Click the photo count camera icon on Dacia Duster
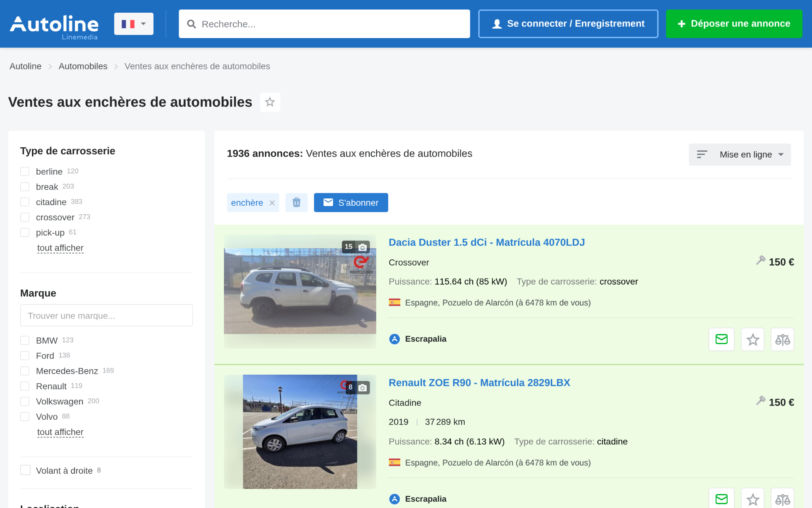The image size is (812, 508). (362, 247)
